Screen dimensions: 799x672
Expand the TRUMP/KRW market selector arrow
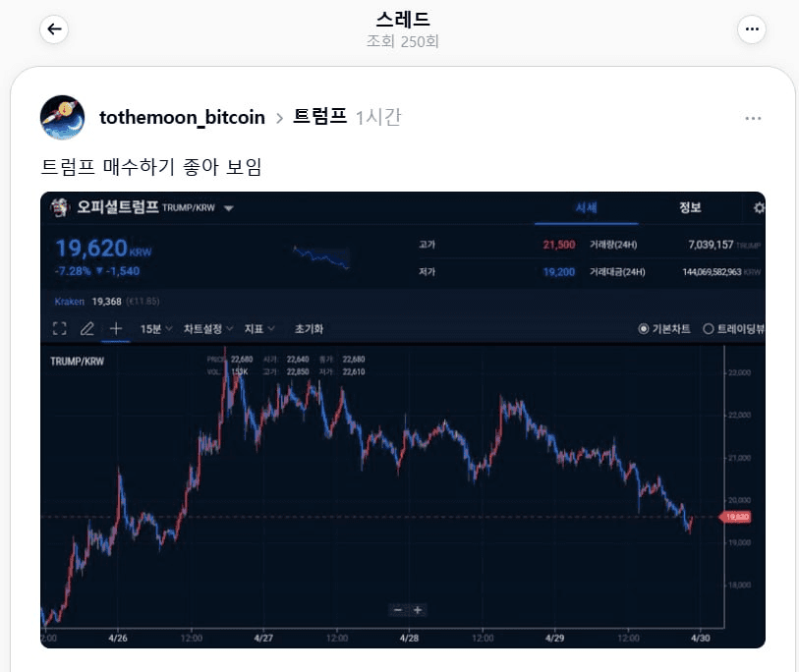click(x=228, y=208)
